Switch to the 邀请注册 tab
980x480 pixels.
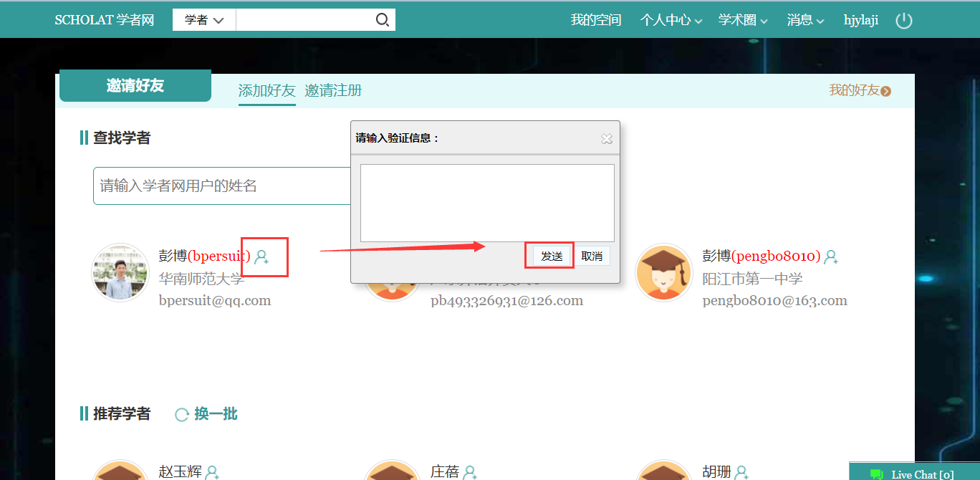tap(333, 91)
